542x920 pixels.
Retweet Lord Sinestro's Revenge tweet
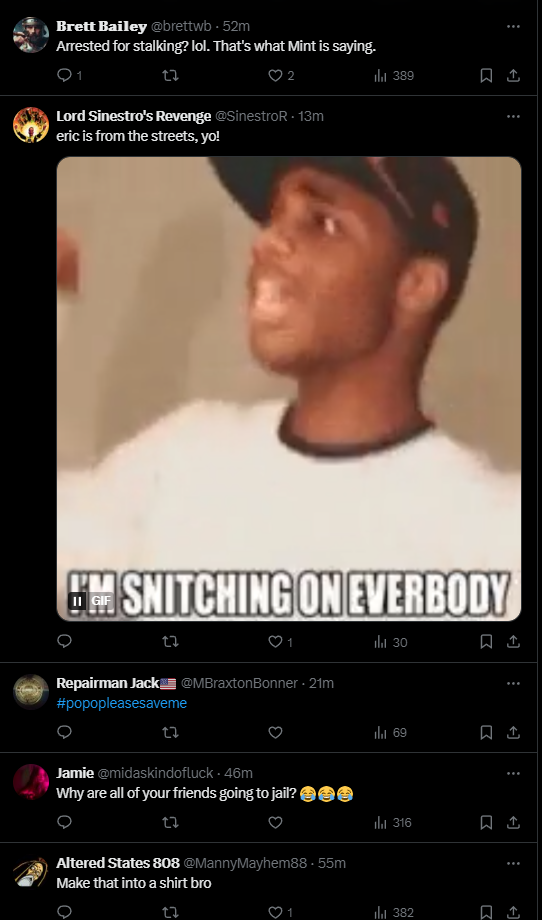(170, 642)
